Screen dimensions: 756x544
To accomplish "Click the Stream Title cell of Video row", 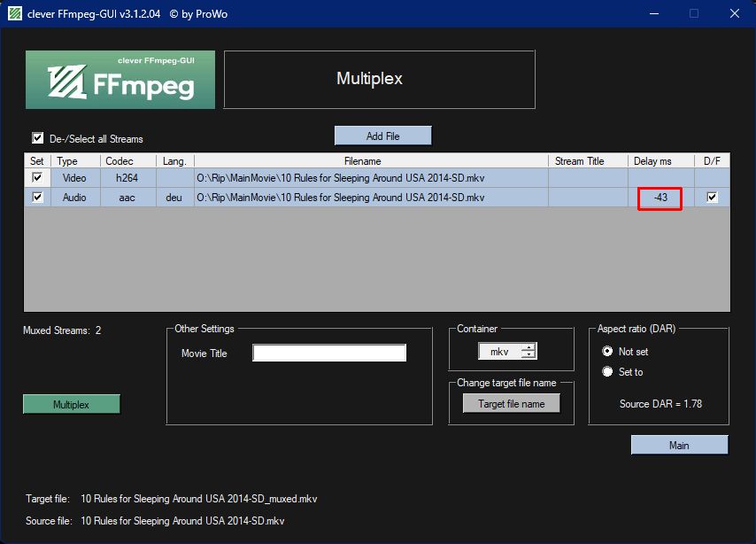I will click(x=588, y=177).
